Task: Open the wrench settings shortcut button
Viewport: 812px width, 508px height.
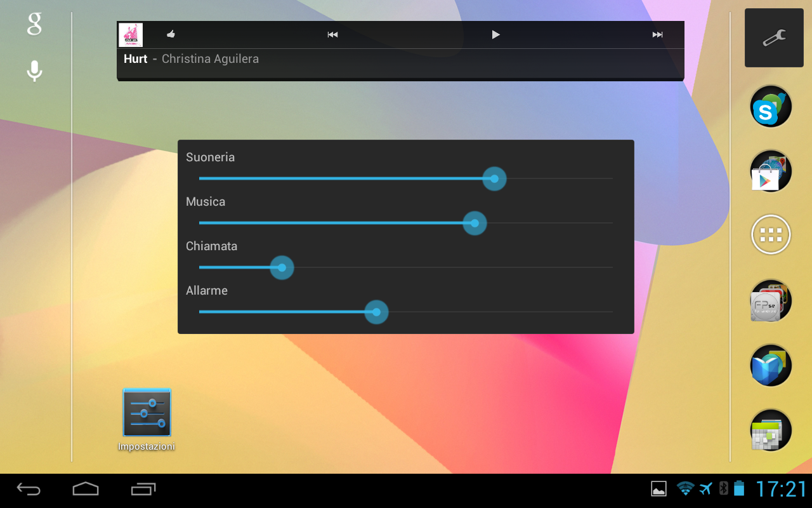Action: tap(774, 38)
